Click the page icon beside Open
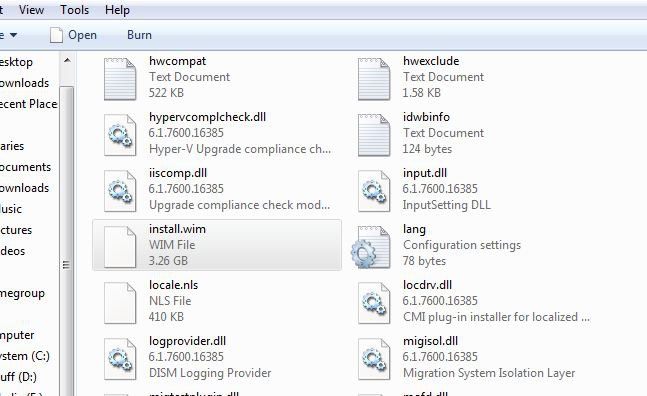The width and height of the screenshot is (647, 396). [x=56, y=35]
